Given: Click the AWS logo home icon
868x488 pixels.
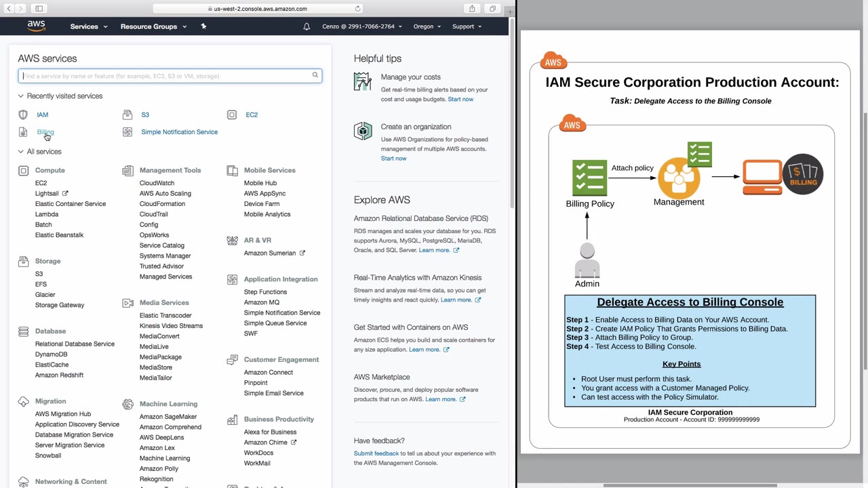Looking at the screenshot, I should [36, 26].
